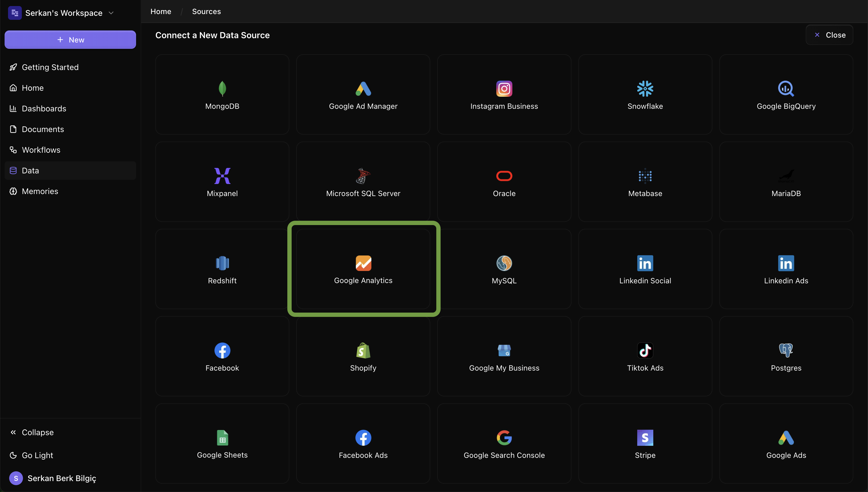Click the Home breadcrumb link
Screen dimensions: 868x492
tap(161, 11)
